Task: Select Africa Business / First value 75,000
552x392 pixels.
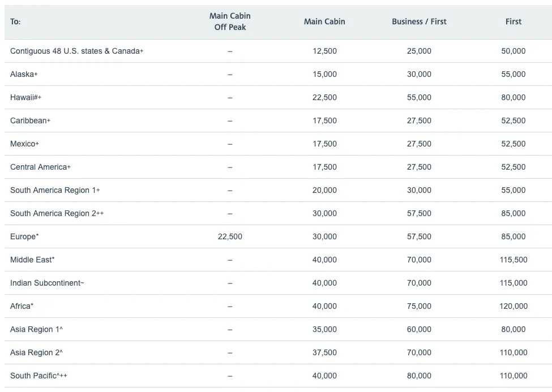Action: pyautogui.click(x=419, y=306)
